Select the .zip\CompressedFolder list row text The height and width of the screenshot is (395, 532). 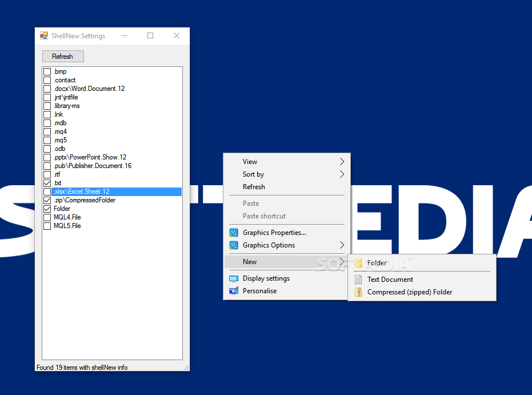[85, 200]
